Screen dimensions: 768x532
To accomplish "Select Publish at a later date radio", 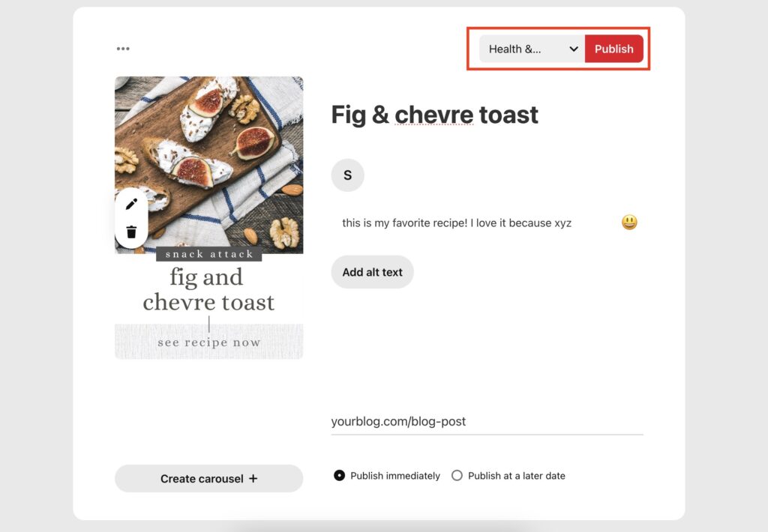I will click(457, 476).
